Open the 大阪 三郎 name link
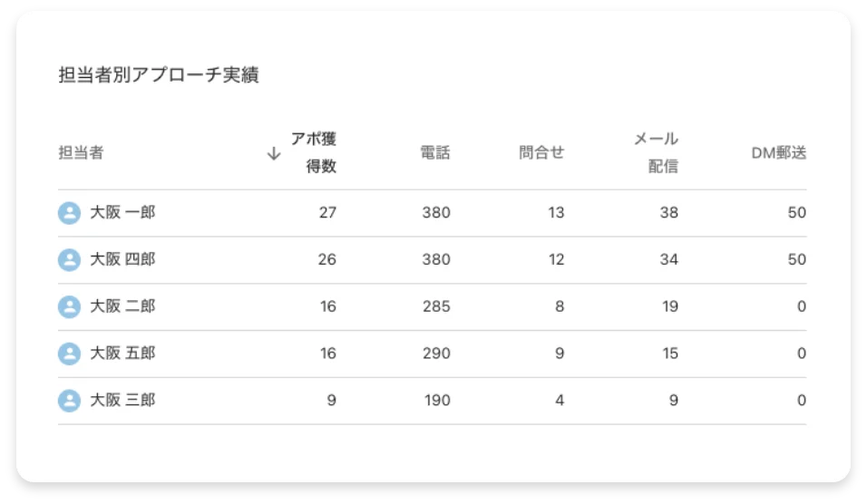The height and width of the screenshot is (504, 867). (x=122, y=400)
